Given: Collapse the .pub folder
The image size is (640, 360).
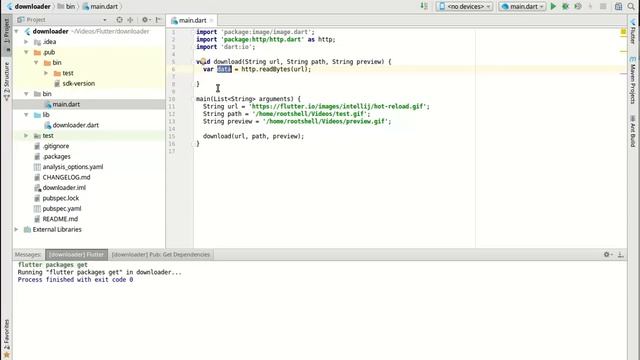Looking at the screenshot, I should (26, 52).
